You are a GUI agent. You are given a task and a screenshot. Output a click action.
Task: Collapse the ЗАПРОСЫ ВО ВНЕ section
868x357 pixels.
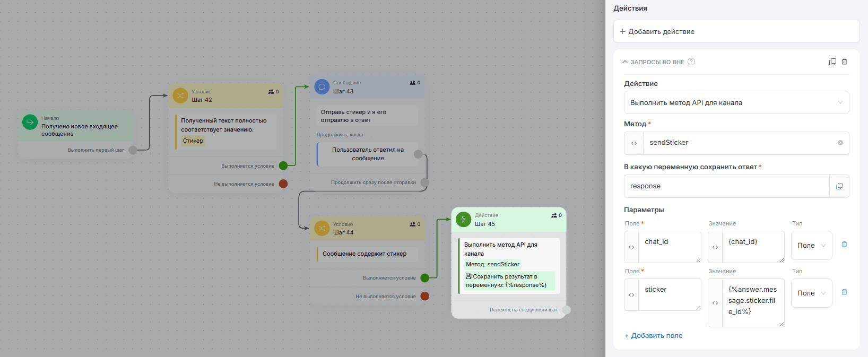[x=625, y=62]
